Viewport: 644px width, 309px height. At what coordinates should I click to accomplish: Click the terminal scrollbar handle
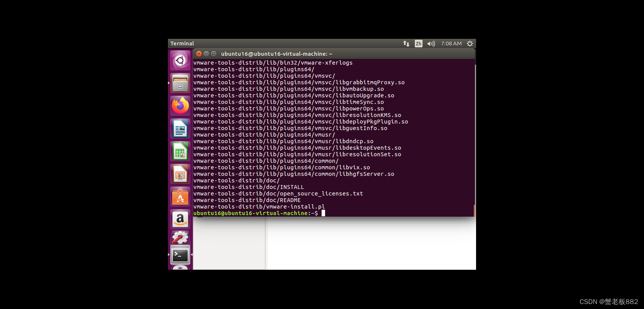pos(474,210)
